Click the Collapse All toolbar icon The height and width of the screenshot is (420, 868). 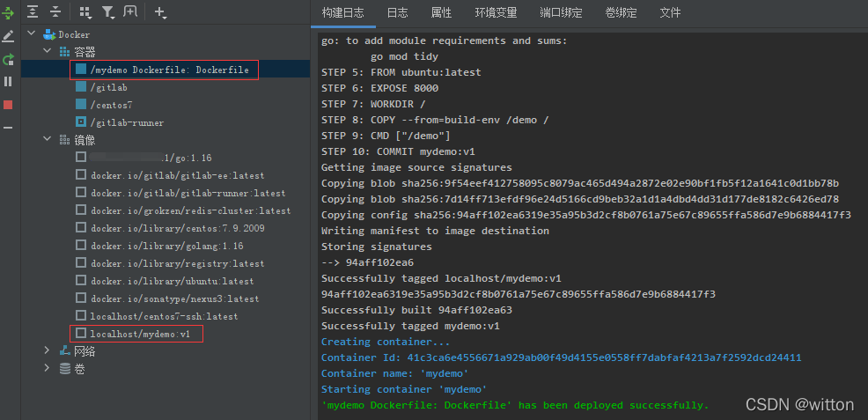[55, 11]
